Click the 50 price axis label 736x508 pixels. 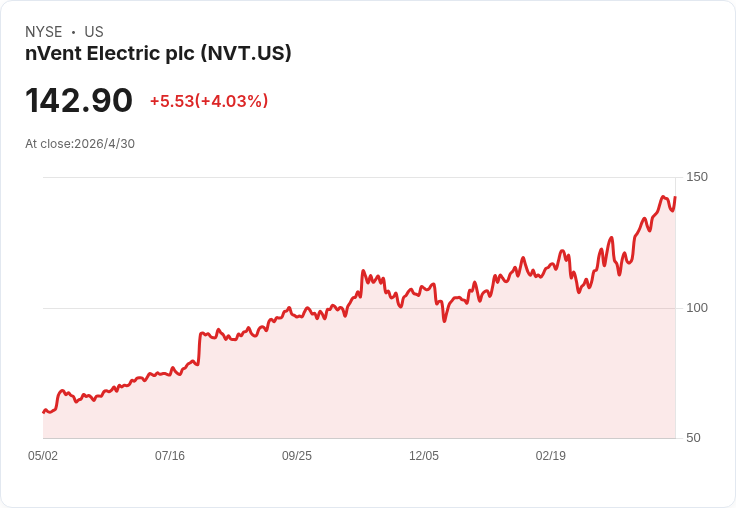tap(693, 438)
